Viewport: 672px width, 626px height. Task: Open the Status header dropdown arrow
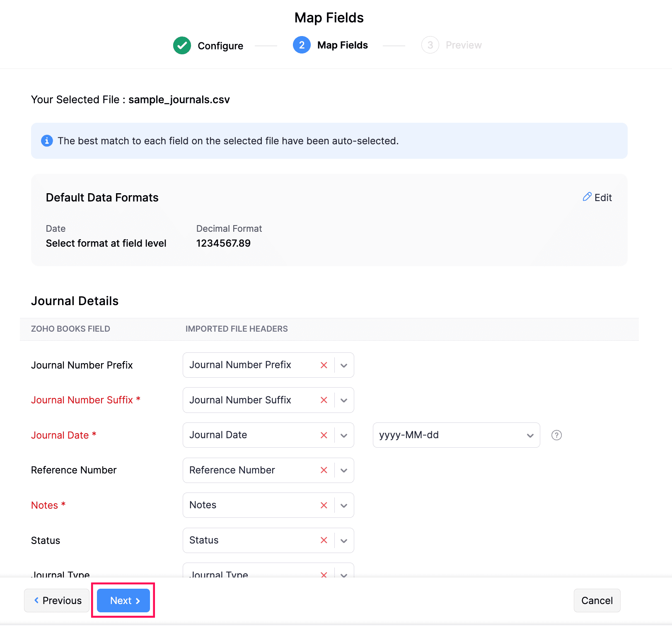point(344,540)
